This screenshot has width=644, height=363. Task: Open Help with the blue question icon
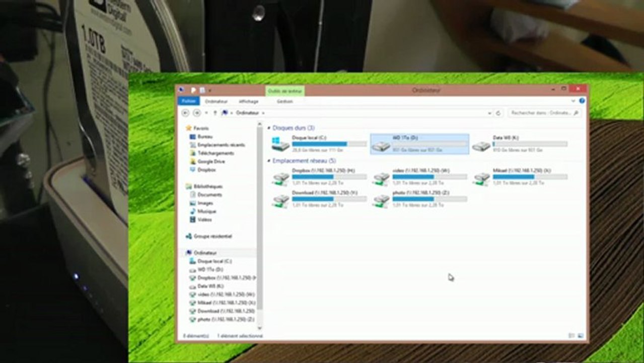tap(582, 101)
